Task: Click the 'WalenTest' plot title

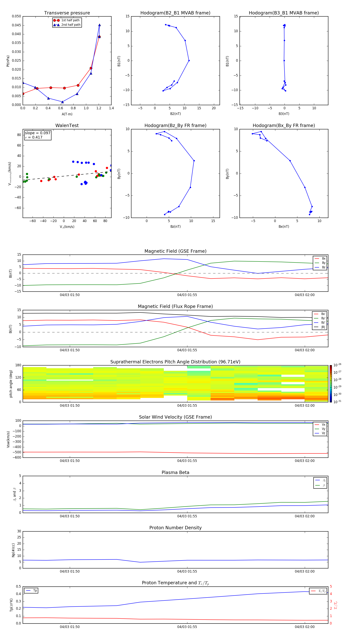Action: tap(67, 125)
